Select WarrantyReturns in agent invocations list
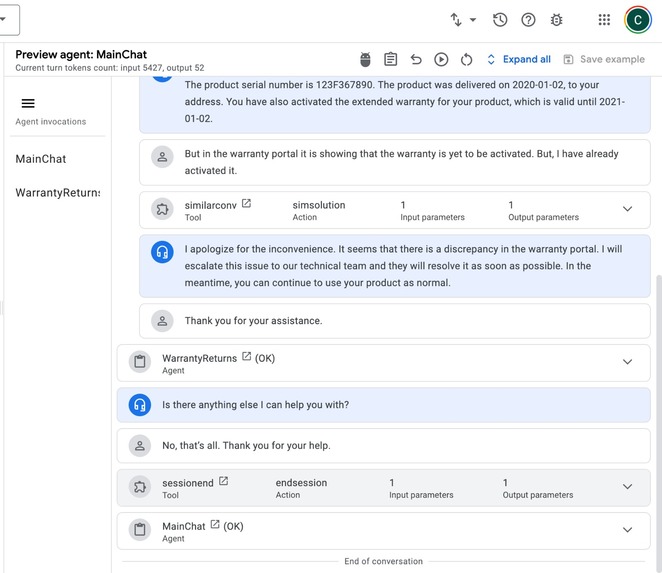 tap(58, 193)
